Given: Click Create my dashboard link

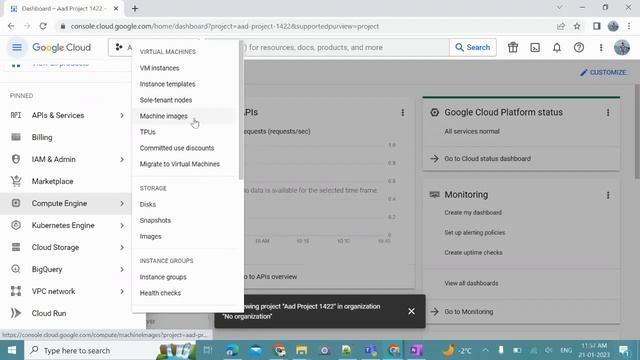Looking at the screenshot, I should pyautogui.click(x=473, y=213).
